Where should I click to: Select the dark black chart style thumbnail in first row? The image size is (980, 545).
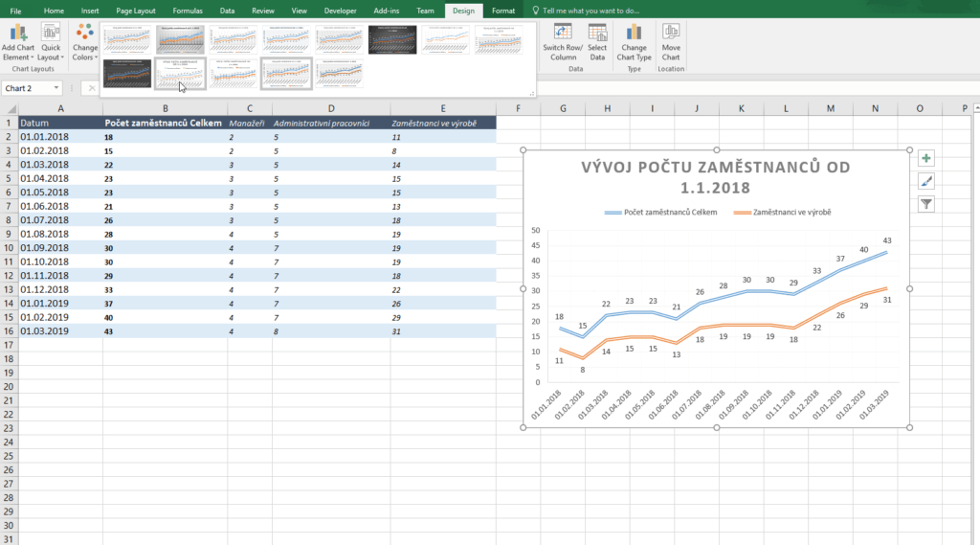click(391, 40)
